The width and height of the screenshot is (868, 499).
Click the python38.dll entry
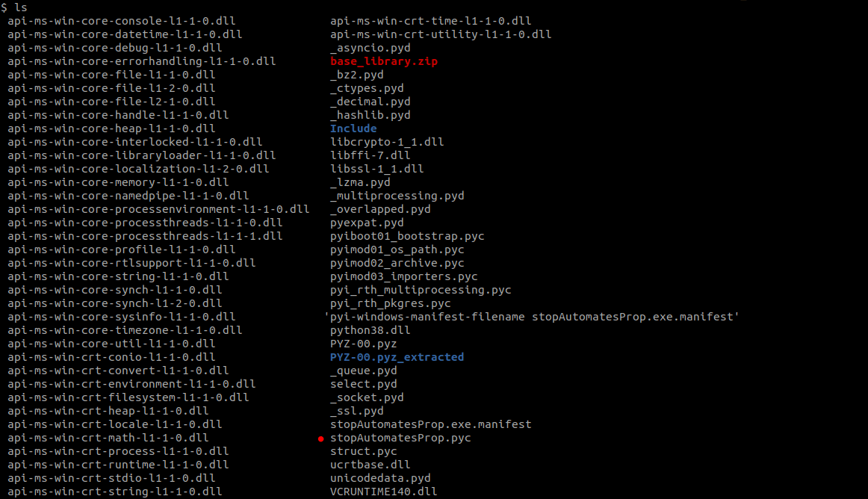371,330
